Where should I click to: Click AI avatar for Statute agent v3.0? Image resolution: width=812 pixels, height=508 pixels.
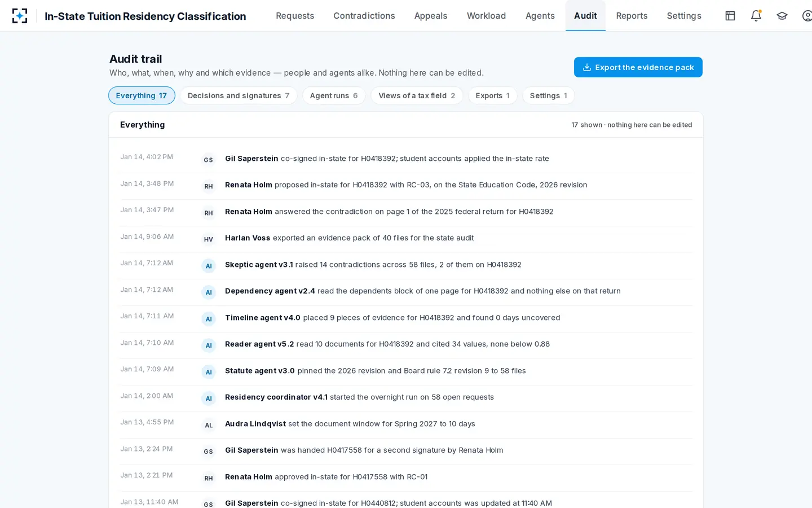[x=209, y=372]
